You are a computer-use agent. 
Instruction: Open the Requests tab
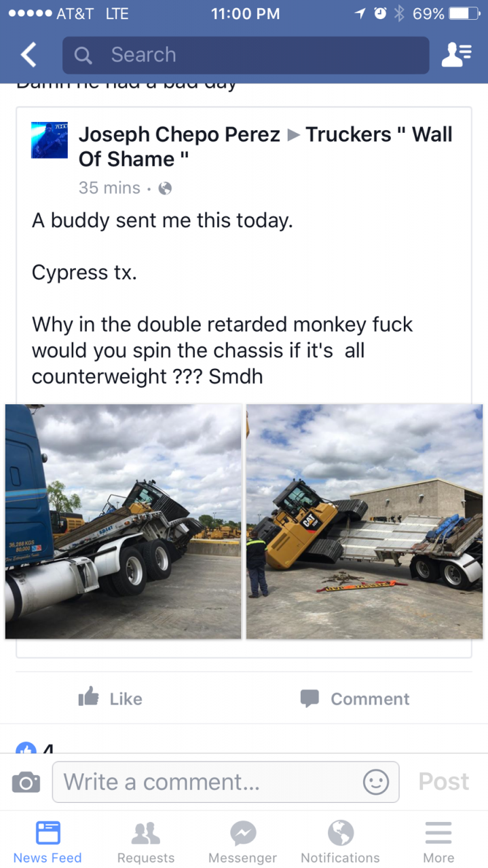point(145,842)
